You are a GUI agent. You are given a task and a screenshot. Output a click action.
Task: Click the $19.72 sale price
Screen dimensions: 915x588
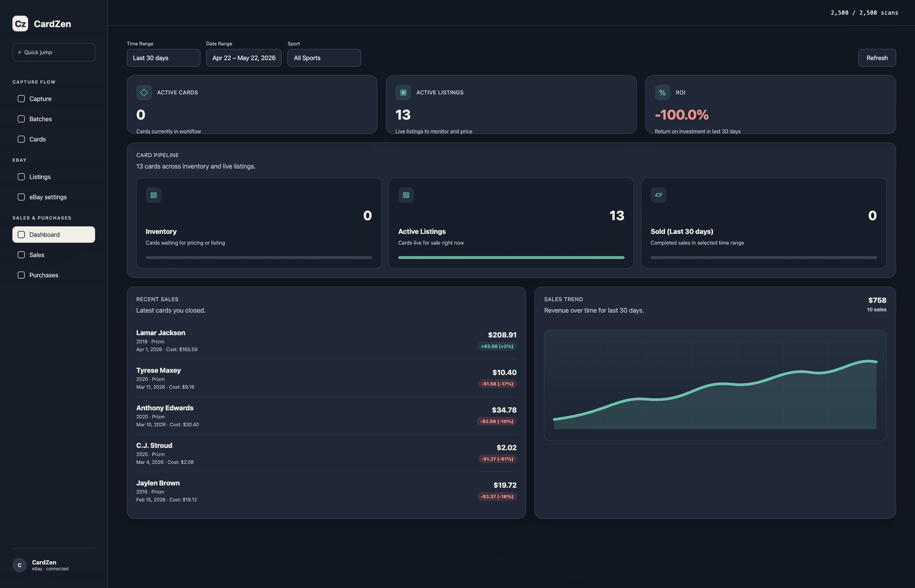point(505,485)
